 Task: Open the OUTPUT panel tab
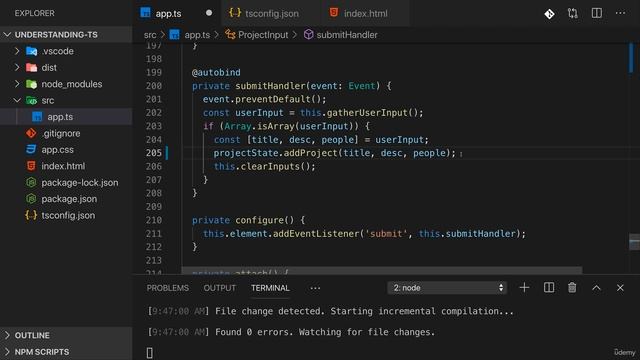[220, 288]
